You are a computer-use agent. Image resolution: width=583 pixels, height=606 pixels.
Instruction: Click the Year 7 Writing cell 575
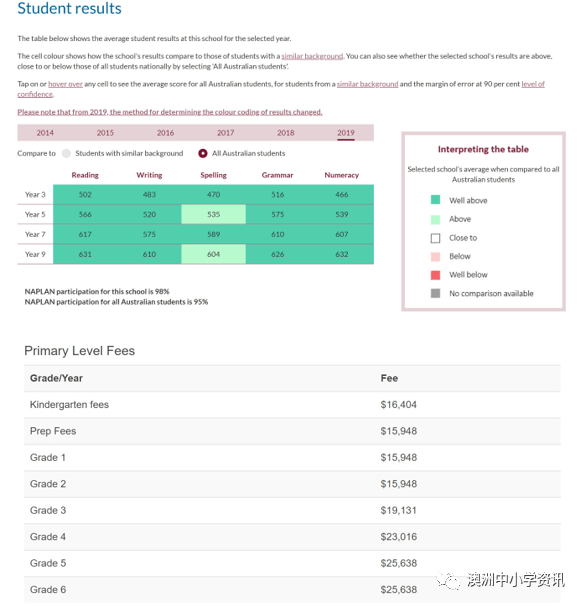tap(149, 235)
